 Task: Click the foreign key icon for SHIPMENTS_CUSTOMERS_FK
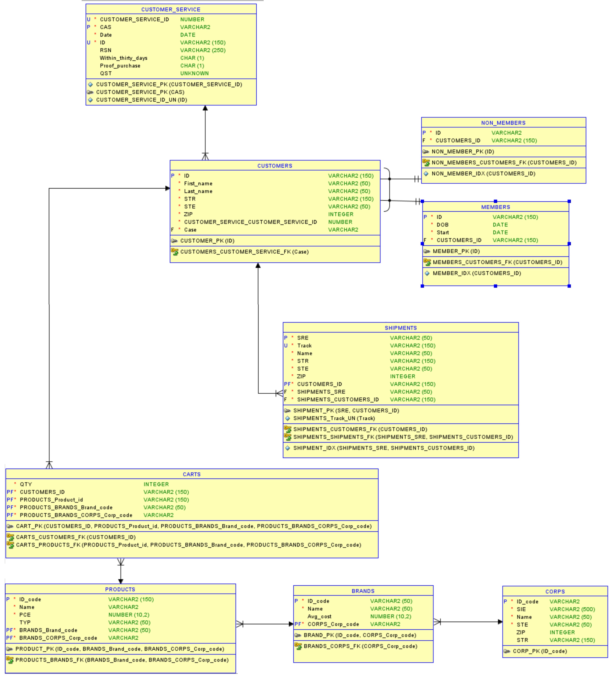click(288, 429)
